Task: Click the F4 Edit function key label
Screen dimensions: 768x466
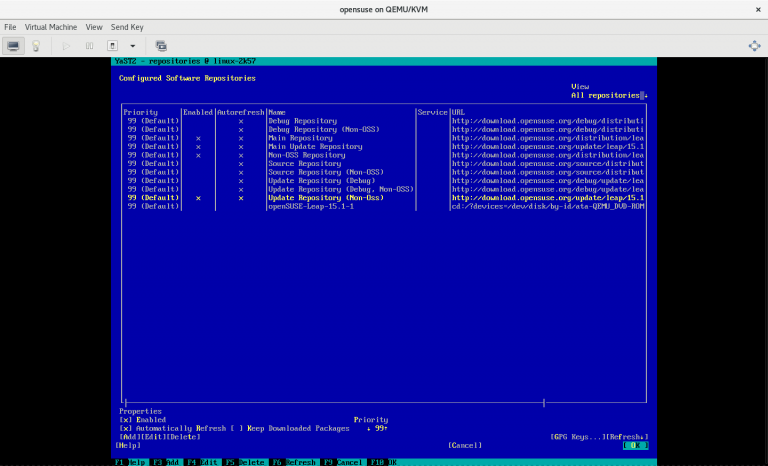Action: 201,462
